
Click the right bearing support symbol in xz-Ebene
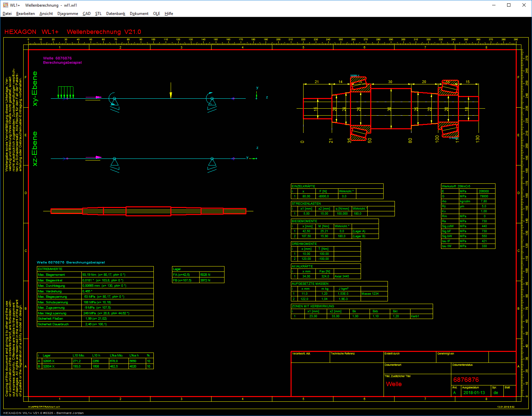pos(212,164)
